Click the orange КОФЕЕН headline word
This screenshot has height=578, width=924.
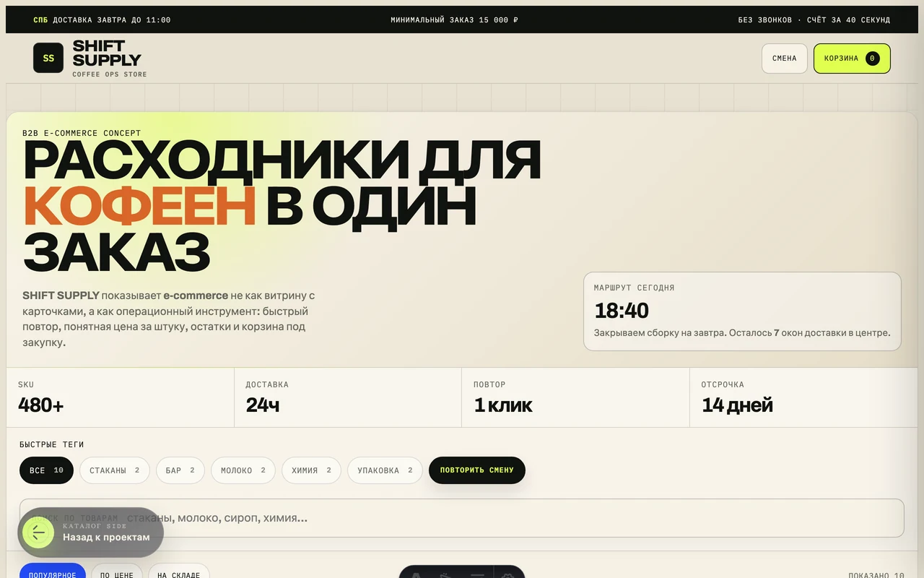[139, 207]
